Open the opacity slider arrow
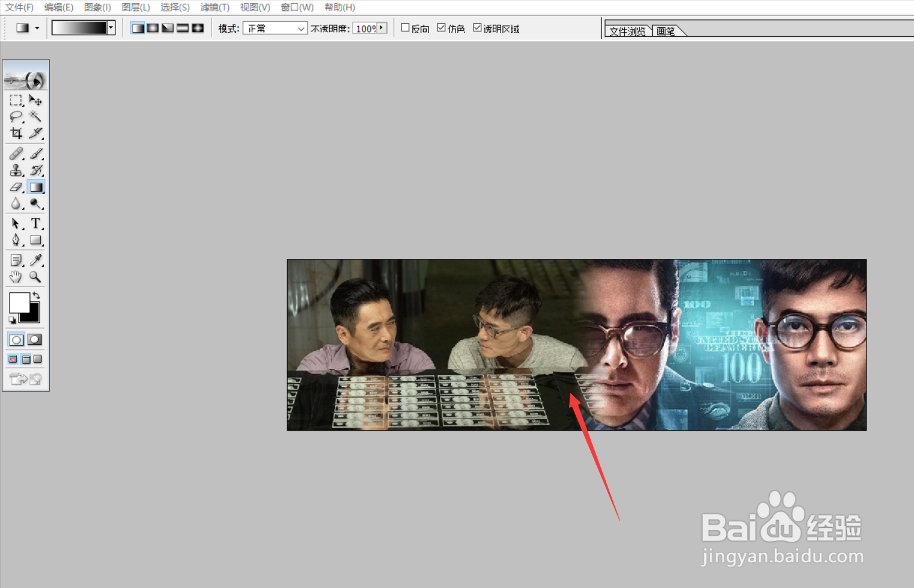Screen dimensions: 914x588 click(x=382, y=28)
